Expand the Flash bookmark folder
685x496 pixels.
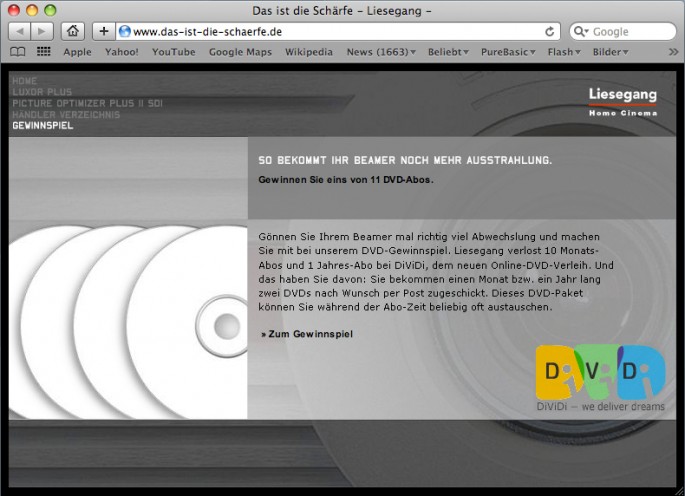click(564, 52)
